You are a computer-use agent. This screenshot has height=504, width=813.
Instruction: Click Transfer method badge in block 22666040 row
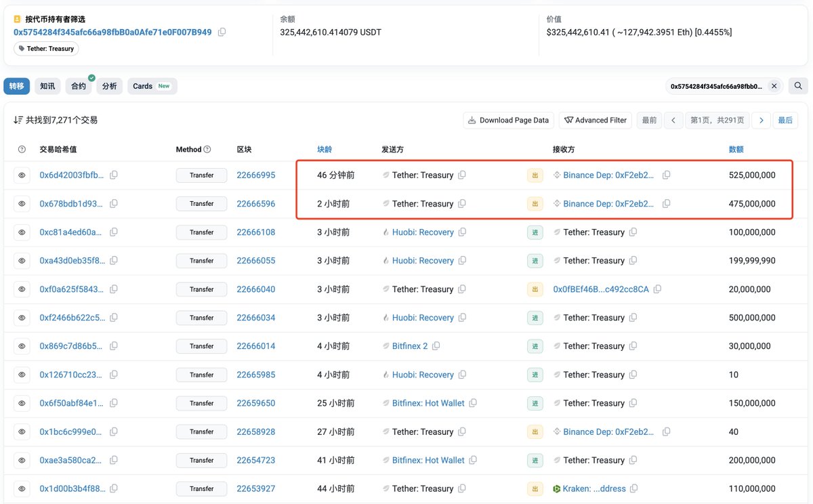point(202,289)
